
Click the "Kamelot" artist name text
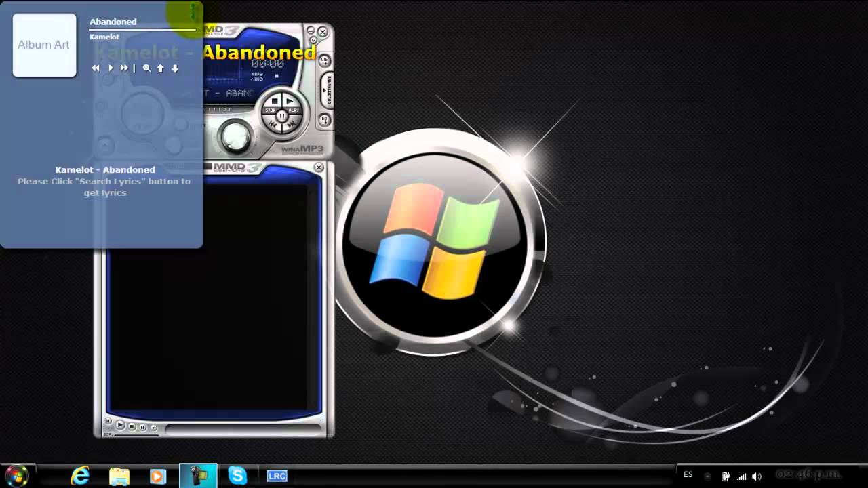(104, 37)
